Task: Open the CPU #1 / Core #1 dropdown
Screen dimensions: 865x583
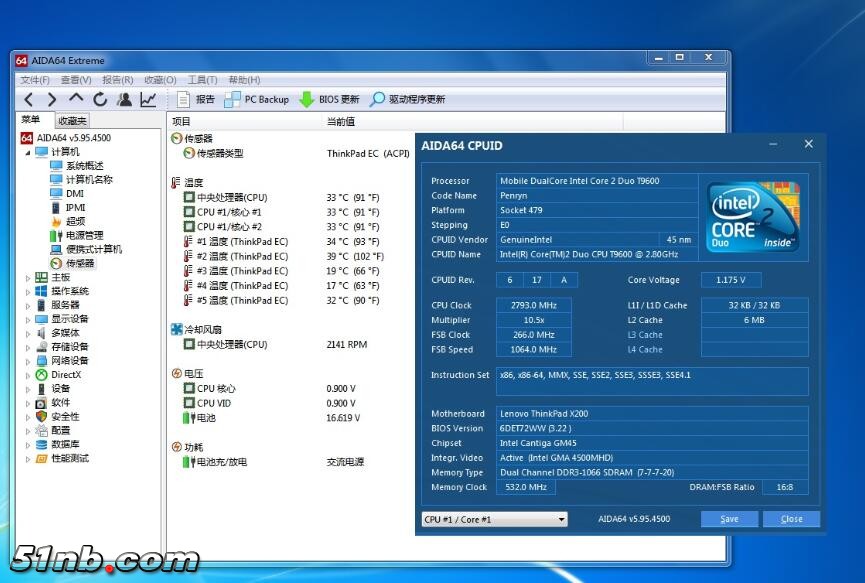Action: tap(494, 519)
